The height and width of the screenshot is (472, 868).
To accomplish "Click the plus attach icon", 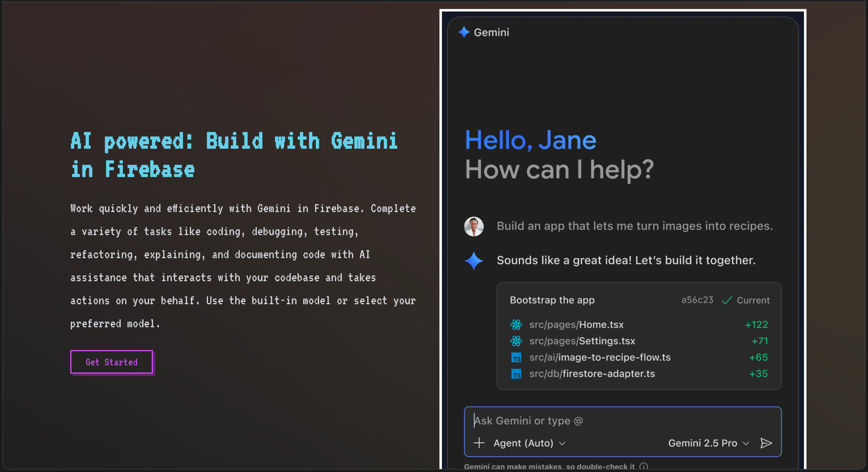I will click(x=479, y=443).
